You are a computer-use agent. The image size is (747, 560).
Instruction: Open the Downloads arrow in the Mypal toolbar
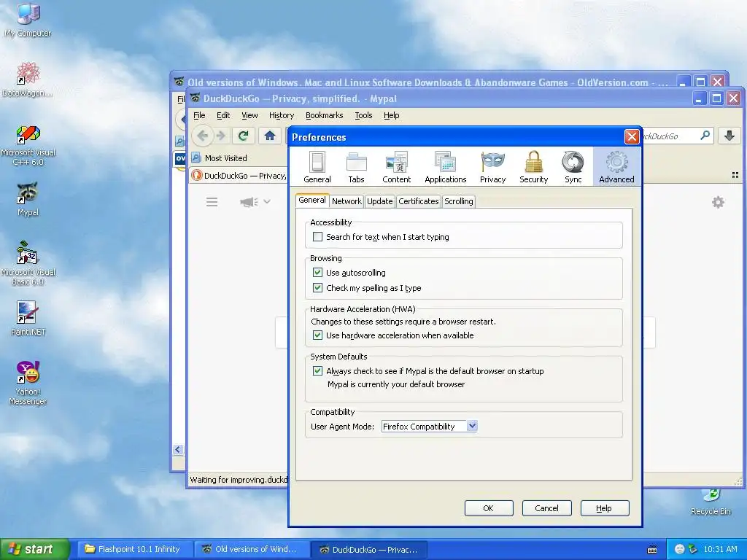point(729,136)
